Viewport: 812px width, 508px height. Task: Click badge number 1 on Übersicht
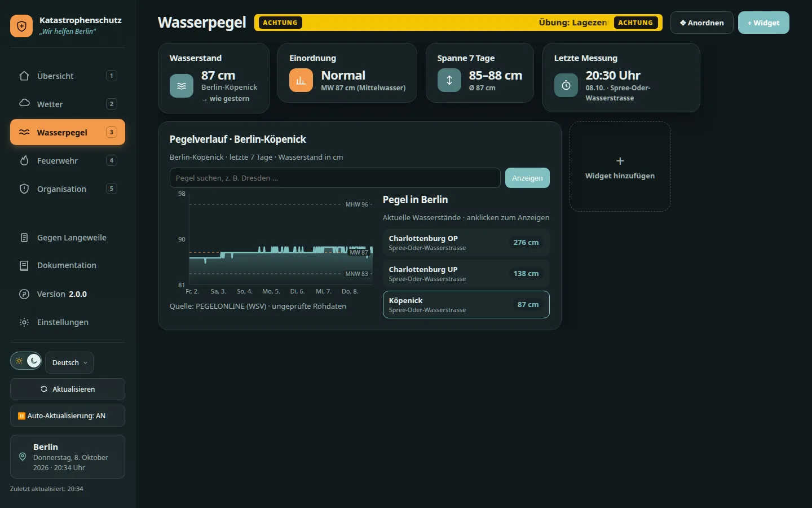click(112, 76)
